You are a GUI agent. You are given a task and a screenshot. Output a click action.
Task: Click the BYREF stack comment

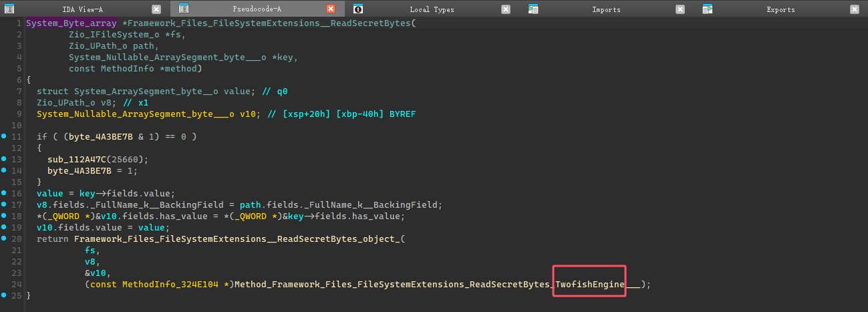coord(341,114)
